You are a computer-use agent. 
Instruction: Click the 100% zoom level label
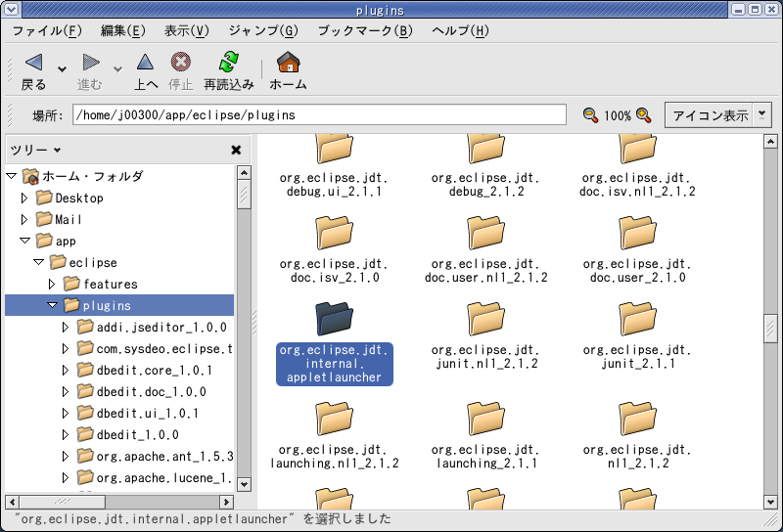pos(618,115)
